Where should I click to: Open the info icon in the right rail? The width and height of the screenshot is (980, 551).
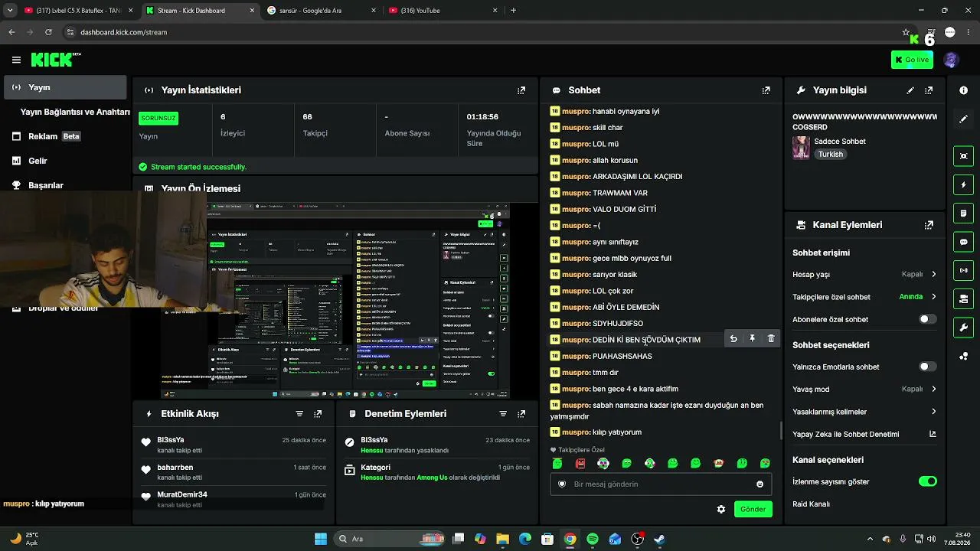tap(963, 90)
